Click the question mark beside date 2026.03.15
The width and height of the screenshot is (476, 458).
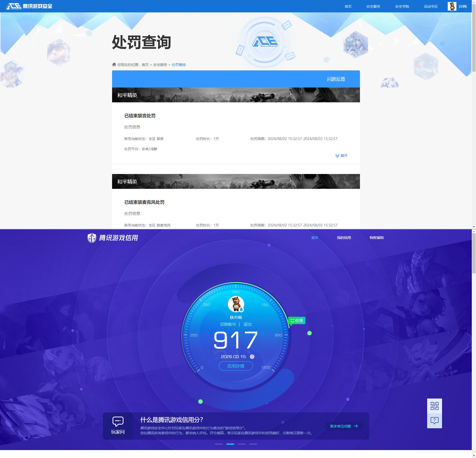(252, 357)
